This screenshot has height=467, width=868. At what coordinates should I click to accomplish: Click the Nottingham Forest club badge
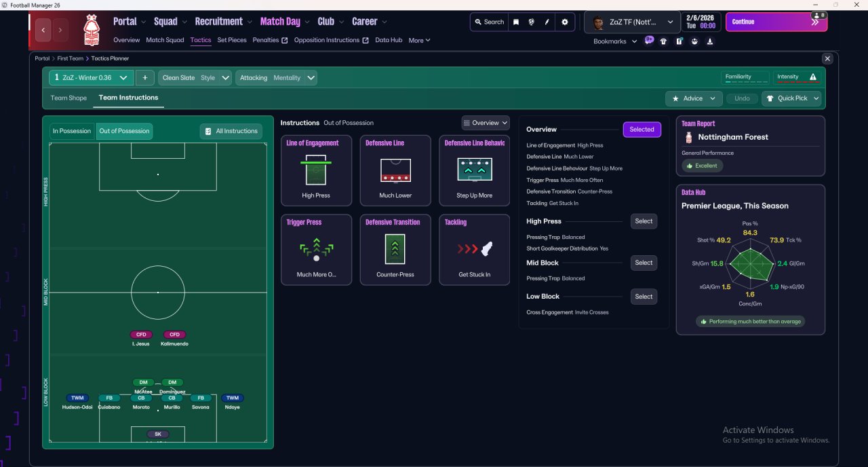(92, 30)
